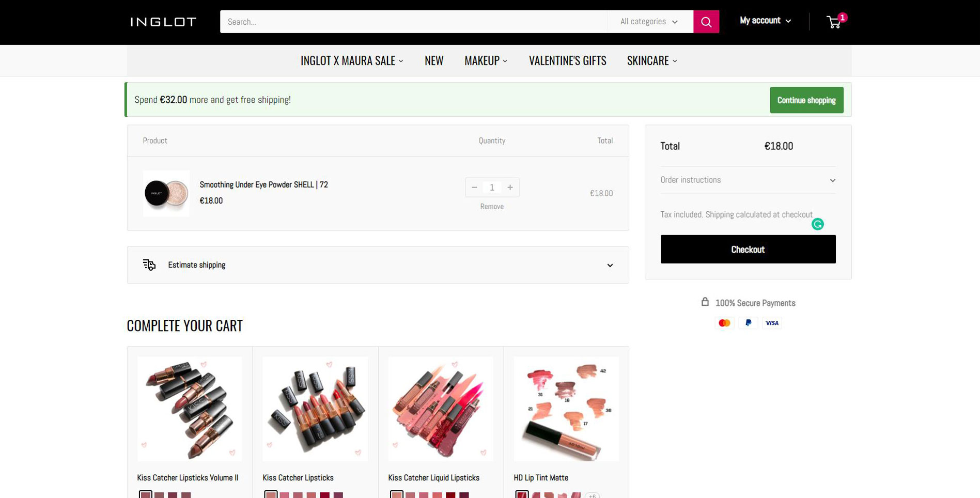Click the Mastercard payment icon

click(724, 323)
